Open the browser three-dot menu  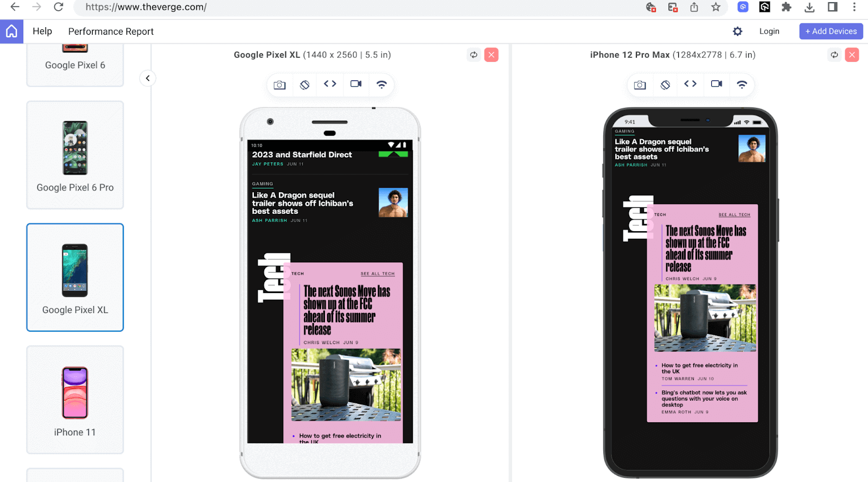[x=854, y=7]
